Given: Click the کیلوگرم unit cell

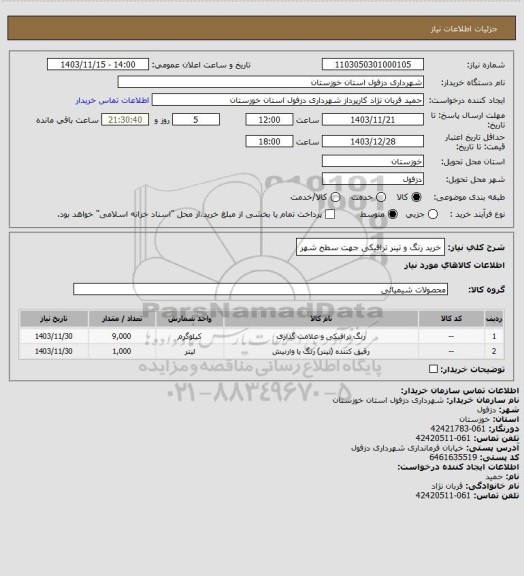Looking at the screenshot, I should pyautogui.click(x=190, y=336).
